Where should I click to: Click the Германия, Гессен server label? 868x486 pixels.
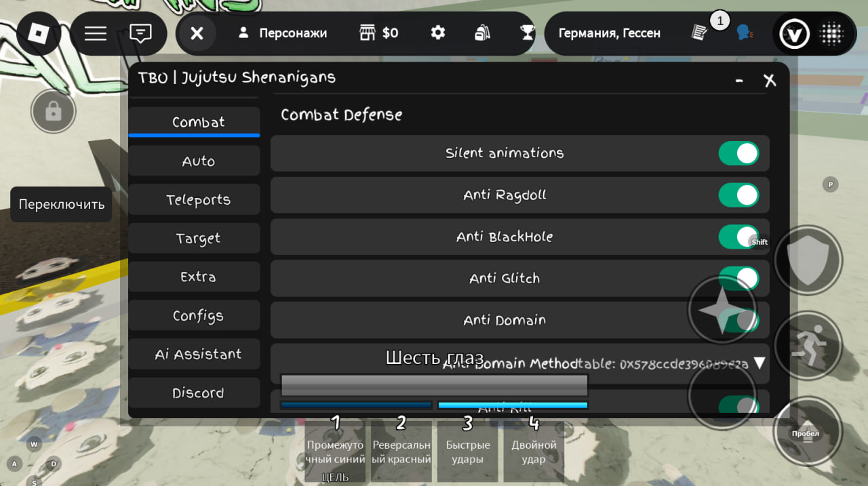(609, 33)
